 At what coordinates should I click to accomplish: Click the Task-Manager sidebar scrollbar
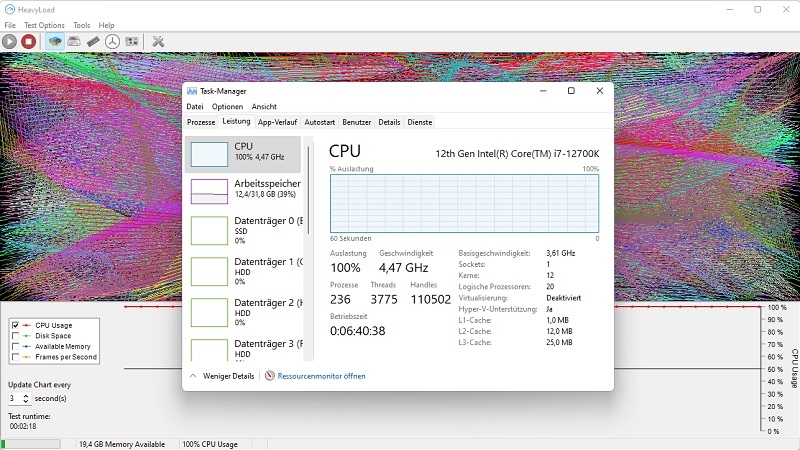308,190
